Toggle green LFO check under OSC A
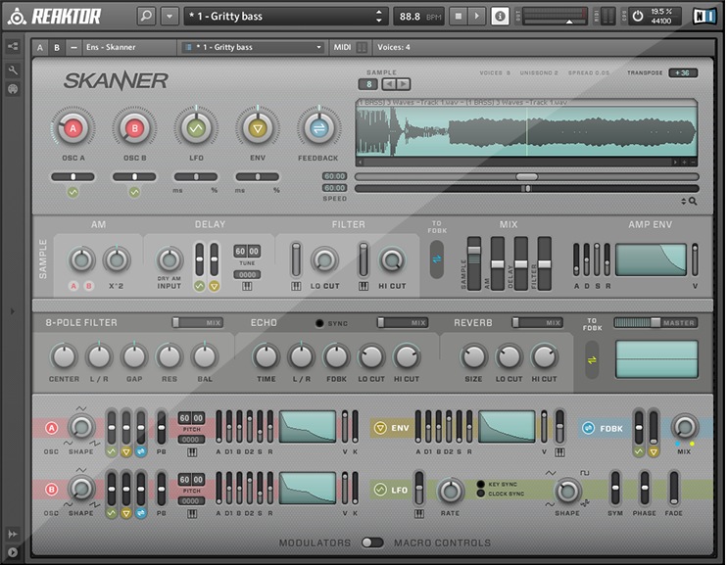The image size is (728, 565). [x=73, y=192]
